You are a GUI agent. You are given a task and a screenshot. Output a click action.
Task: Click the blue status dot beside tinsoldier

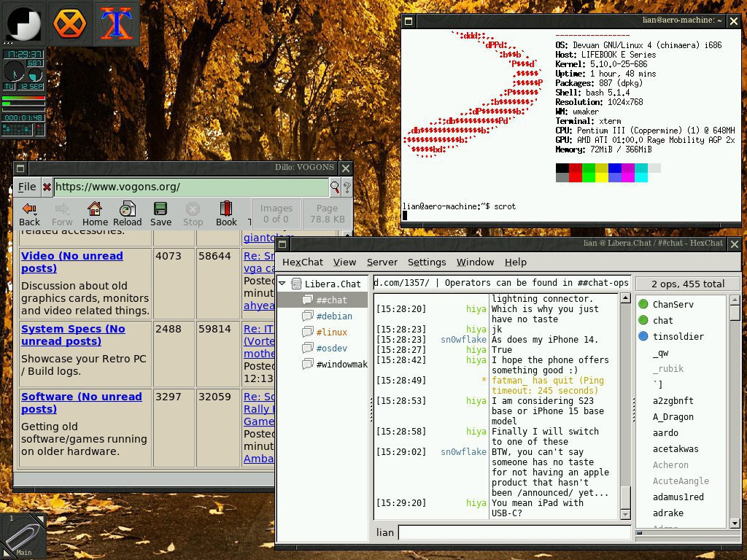[x=643, y=336]
